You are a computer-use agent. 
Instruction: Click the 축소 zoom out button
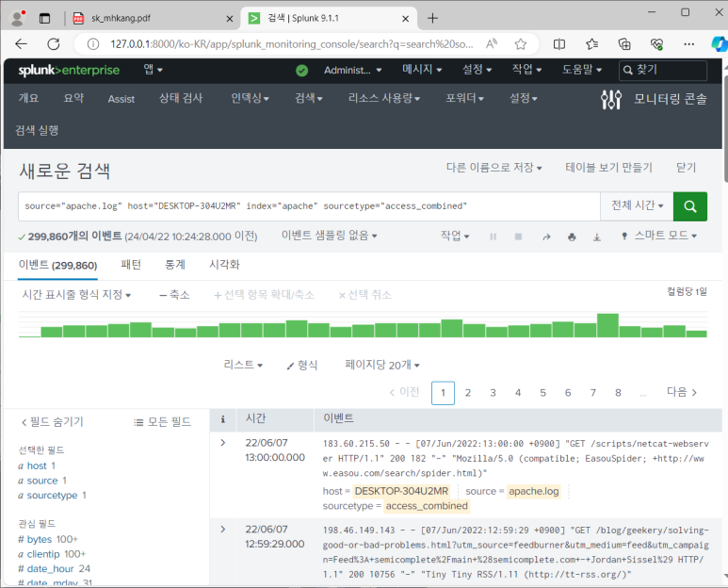point(174,294)
